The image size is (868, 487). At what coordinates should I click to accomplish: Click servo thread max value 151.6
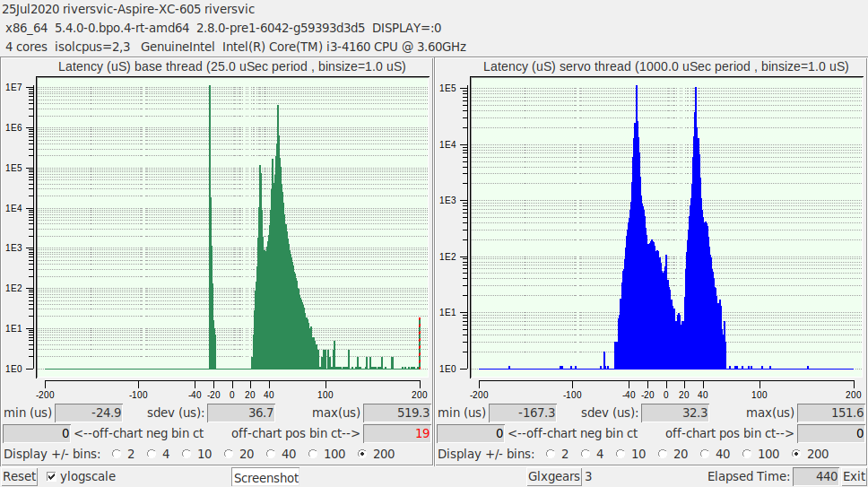(831, 413)
